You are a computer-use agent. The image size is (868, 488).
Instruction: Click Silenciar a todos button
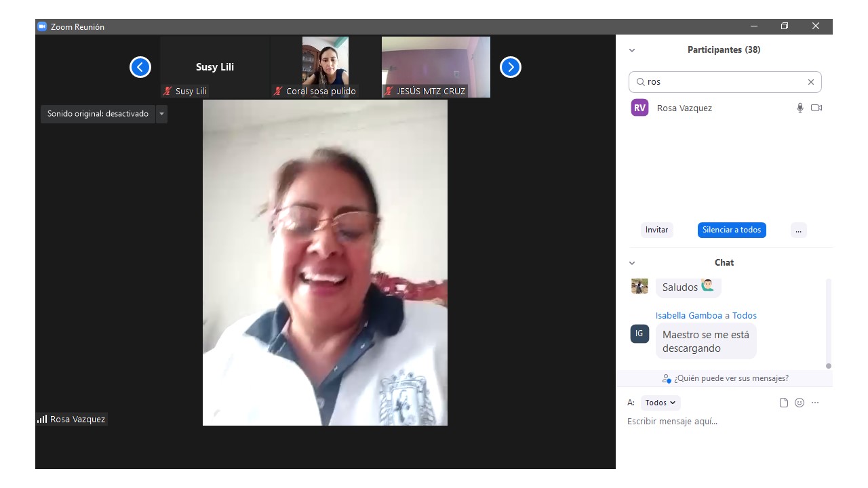click(732, 230)
